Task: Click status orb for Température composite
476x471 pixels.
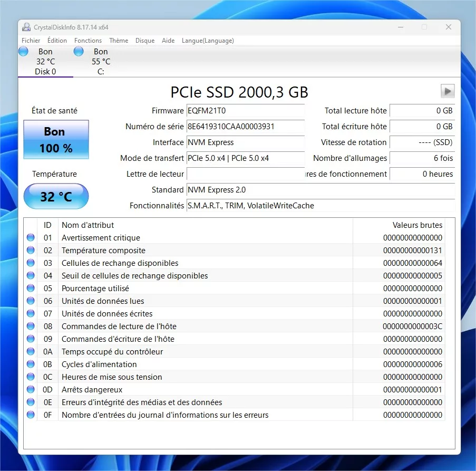Action: [x=31, y=250]
